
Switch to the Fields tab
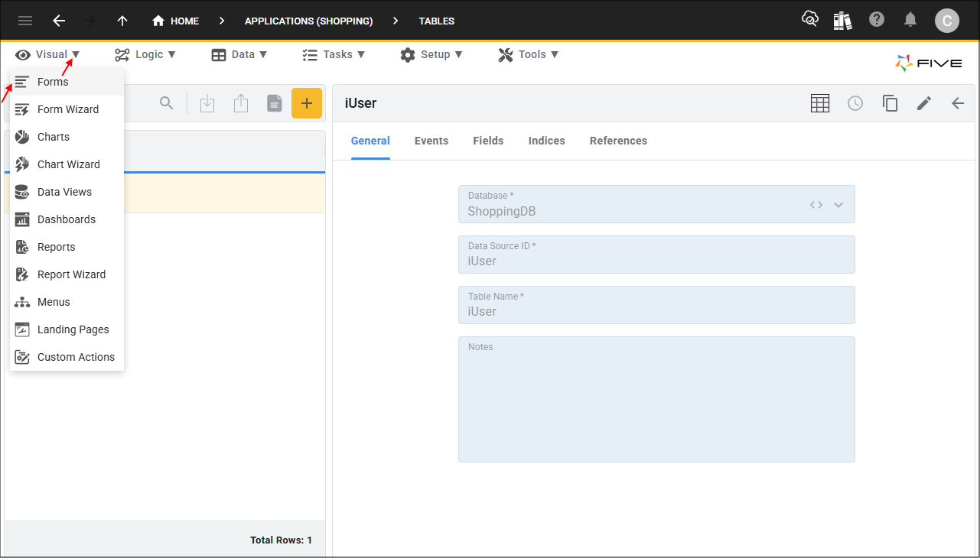[x=488, y=141]
